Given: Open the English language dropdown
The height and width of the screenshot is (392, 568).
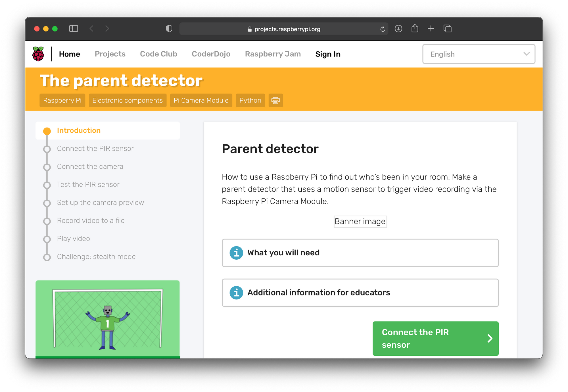Looking at the screenshot, I should [479, 54].
